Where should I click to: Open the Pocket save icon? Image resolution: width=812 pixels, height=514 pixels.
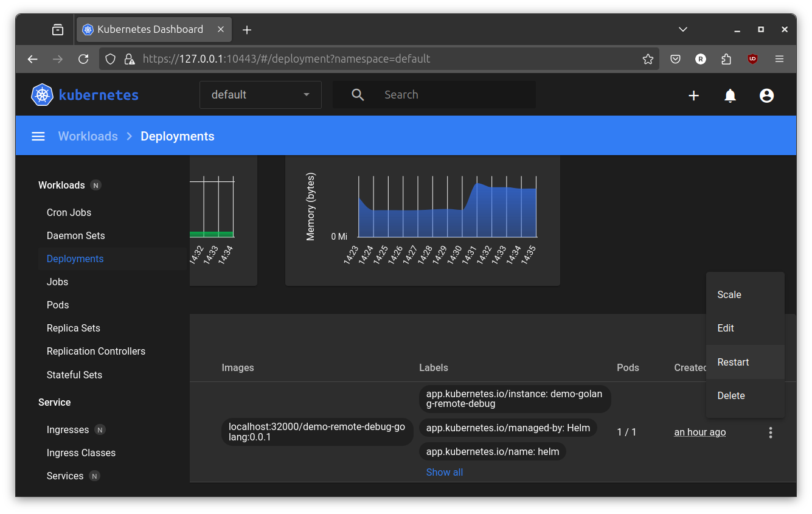point(675,59)
